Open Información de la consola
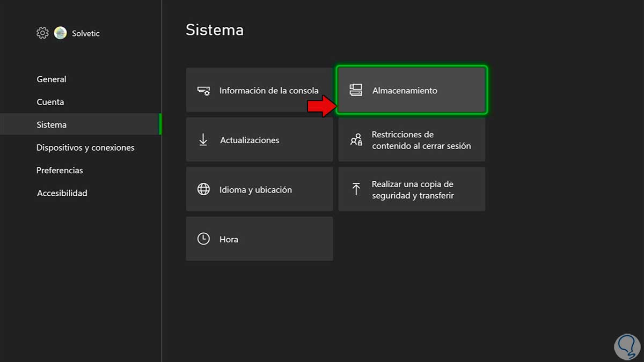644x362 pixels. (268, 91)
